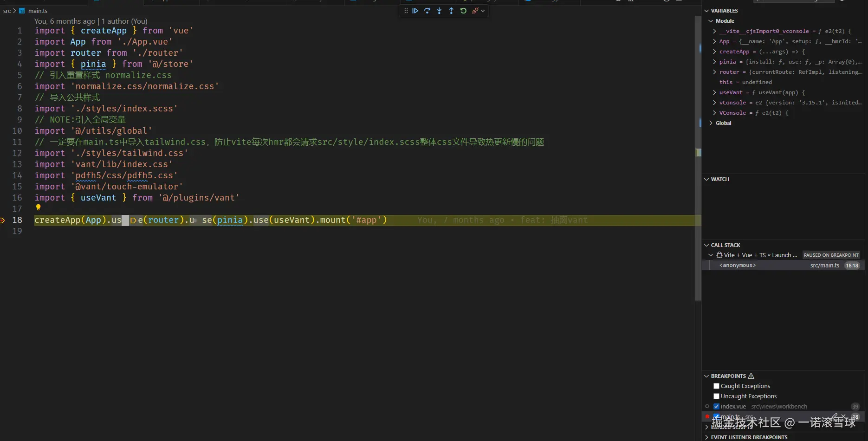Restart the debug session

[x=463, y=11]
